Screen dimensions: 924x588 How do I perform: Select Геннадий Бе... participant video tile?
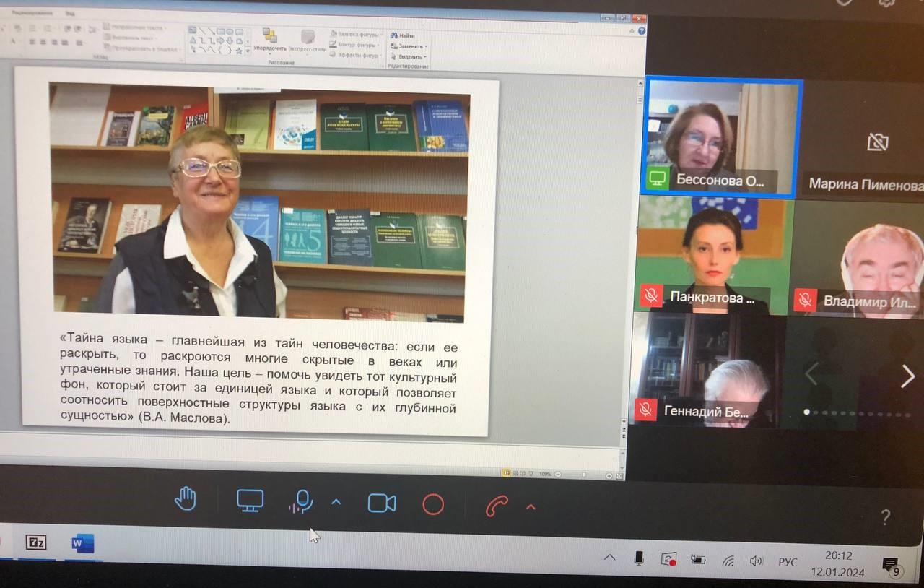pos(709,370)
